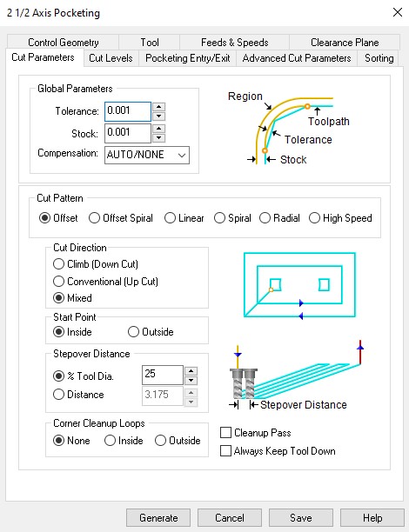The height and width of the screenshot is (532, 409).
Task: Click the Cancel button
Action: (x=230, y=518)
